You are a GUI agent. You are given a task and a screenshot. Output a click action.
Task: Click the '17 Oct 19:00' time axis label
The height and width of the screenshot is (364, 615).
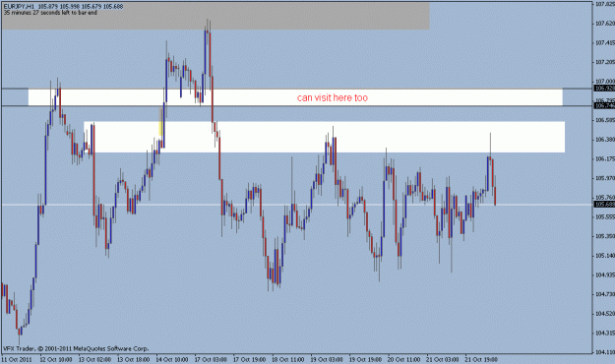click(x=250, y=359)
